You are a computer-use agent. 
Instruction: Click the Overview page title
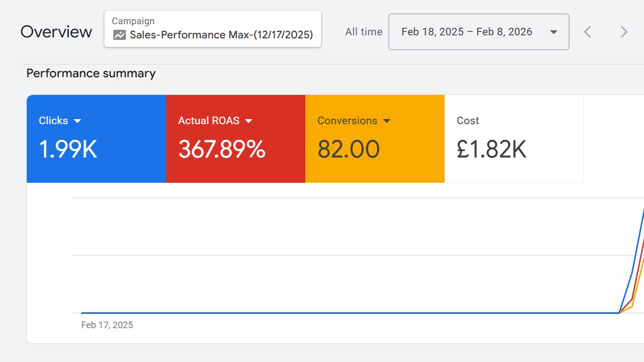point(56,32)
